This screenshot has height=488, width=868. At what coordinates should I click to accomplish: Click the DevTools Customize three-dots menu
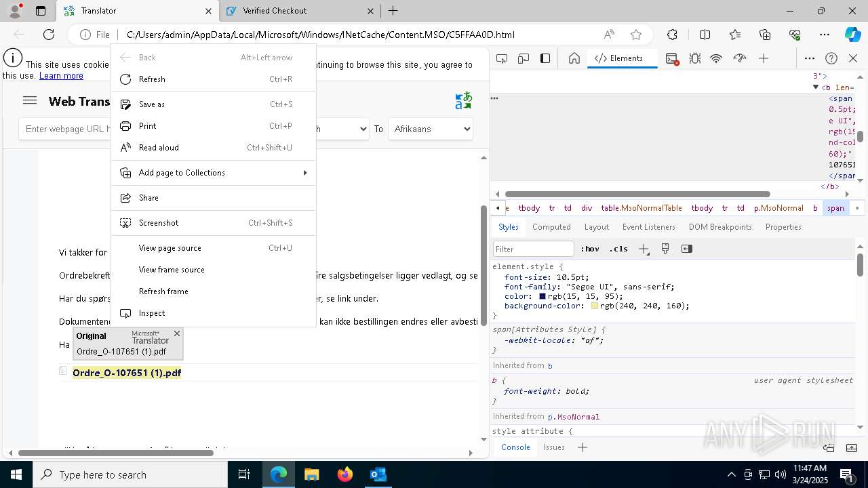(x=810, y=58)
